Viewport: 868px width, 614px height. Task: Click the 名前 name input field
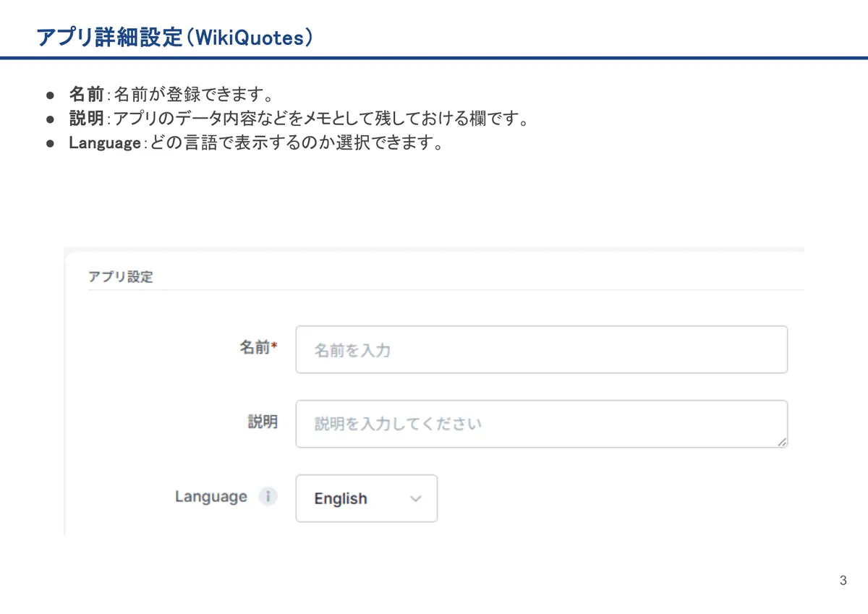[x=541, y=349]
